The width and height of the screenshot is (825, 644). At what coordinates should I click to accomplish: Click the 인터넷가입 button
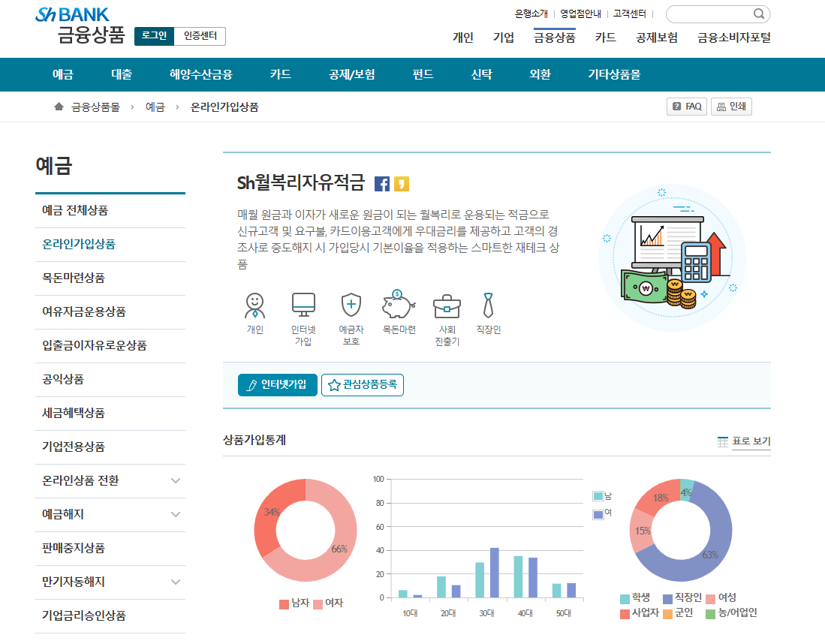click(x=277, y=384)
